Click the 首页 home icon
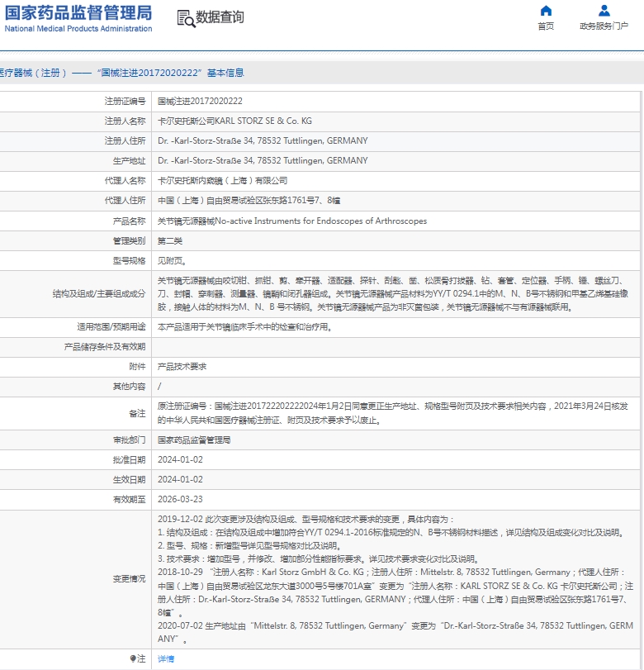The image size is (644, 670). (546, 10)
